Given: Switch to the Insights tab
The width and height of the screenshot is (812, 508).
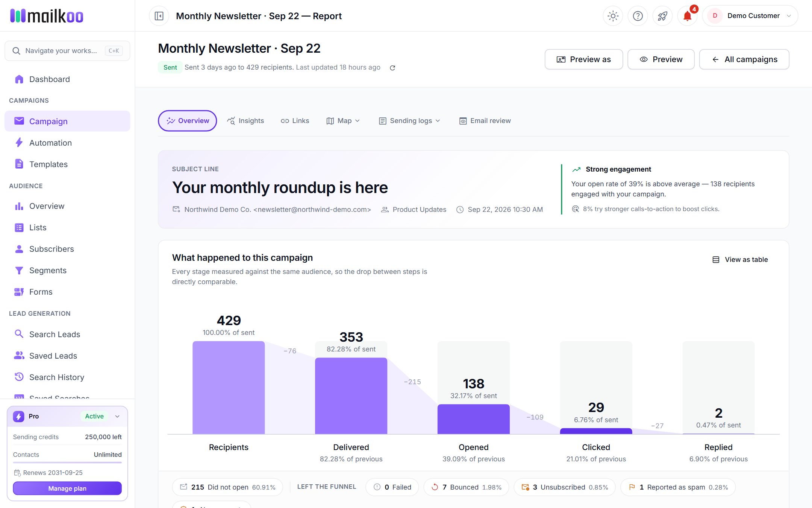Looking at the screenshot, I should pyautogui.click(x=245, y=121).
